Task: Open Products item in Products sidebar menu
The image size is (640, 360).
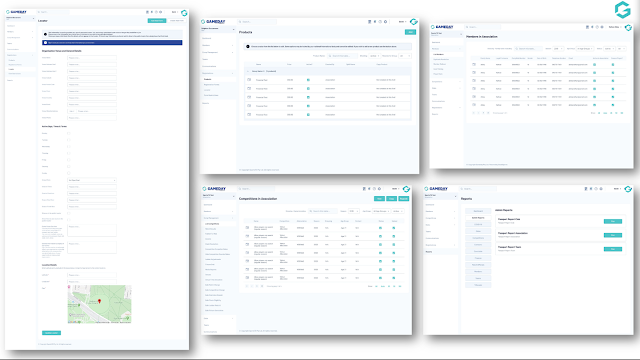Action: click(208, 79)
